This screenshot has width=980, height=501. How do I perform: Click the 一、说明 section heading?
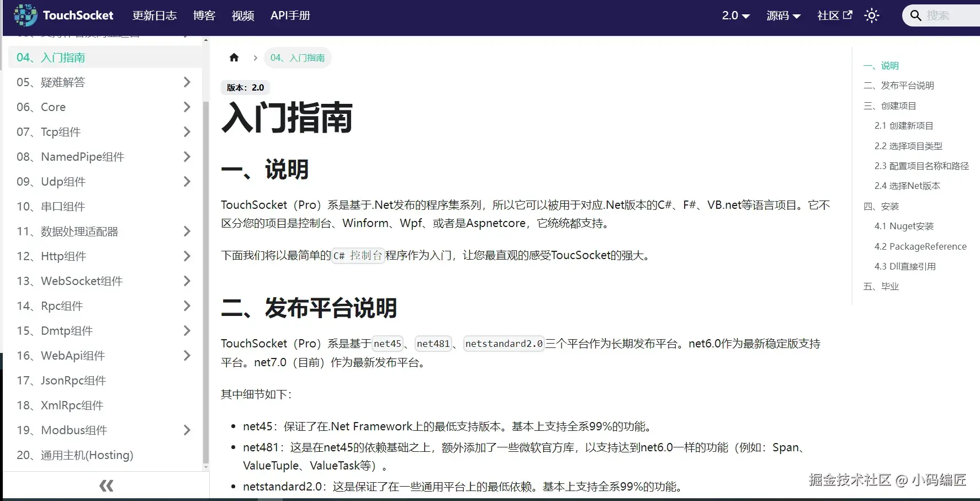(265, 170)
